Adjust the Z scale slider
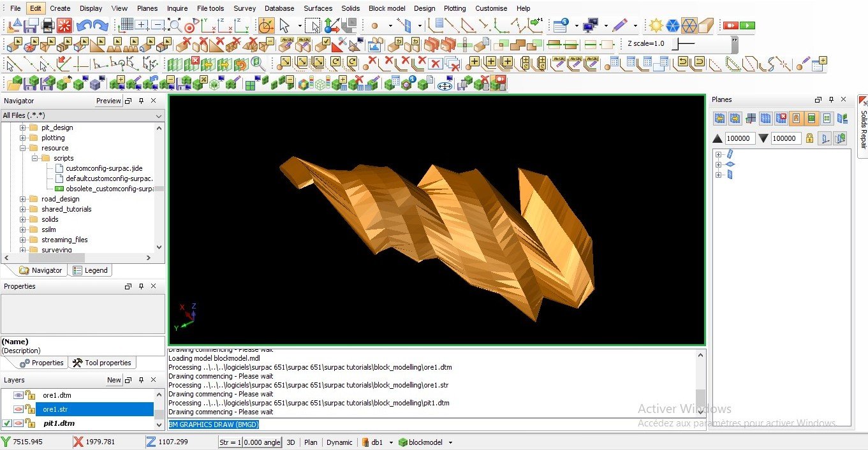The width and height of the screenshot is (868, 450). pyautogui.click(x=685, y=43)
